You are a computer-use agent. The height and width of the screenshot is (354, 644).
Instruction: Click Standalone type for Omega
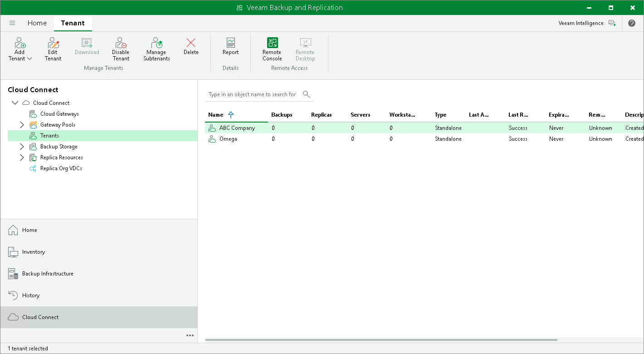pyautogui.click(x=448, y=139)
